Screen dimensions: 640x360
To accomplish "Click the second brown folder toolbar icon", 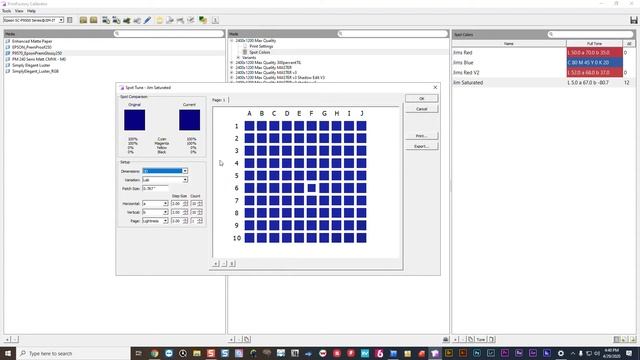I will coord(93,20).
